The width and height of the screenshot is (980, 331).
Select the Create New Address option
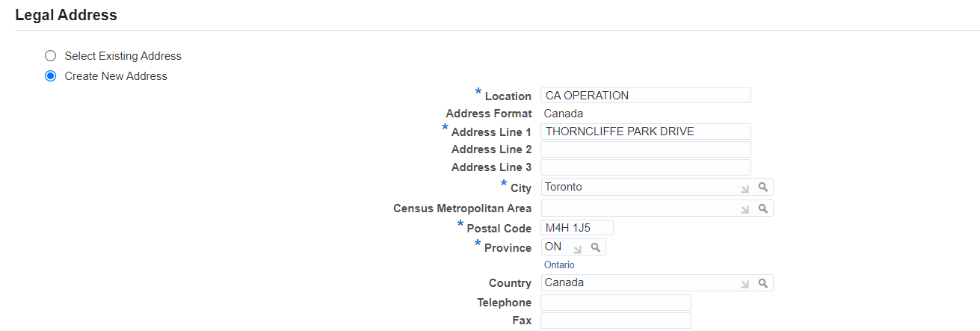pos(51,75)
